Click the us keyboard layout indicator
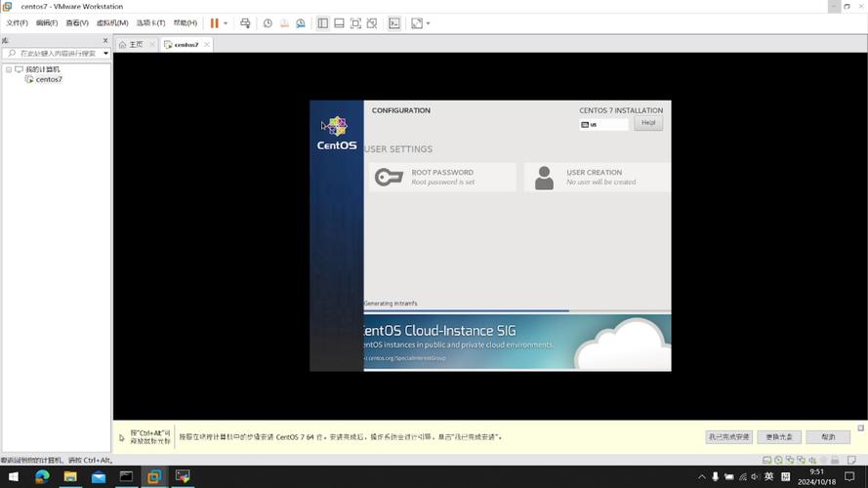Image resolution: width=868 pixels, height=488 pixels. 604,125
